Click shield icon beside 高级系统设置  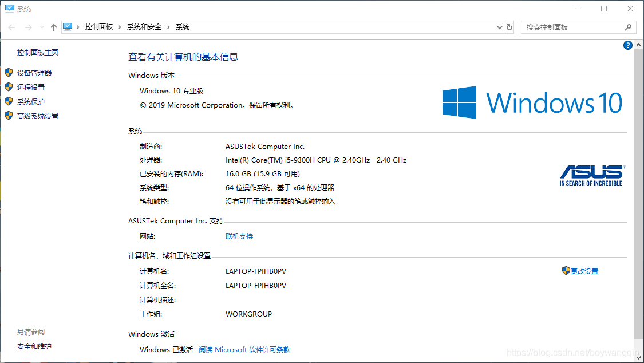[x=9, y=116]
